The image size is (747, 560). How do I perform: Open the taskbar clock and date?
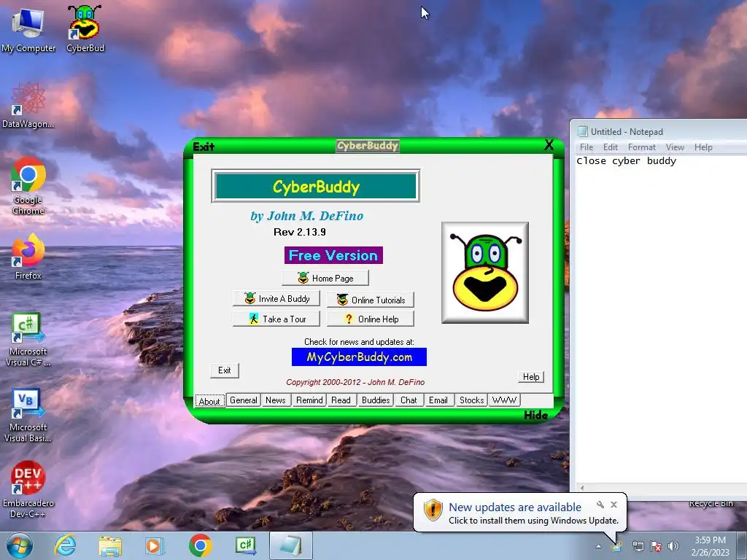(x=710, y=546)
